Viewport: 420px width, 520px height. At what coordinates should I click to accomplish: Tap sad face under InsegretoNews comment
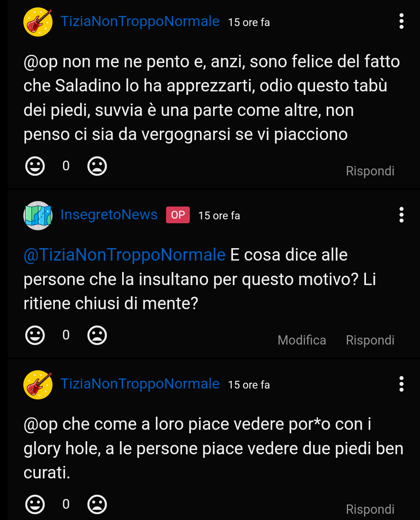[97, 335]
